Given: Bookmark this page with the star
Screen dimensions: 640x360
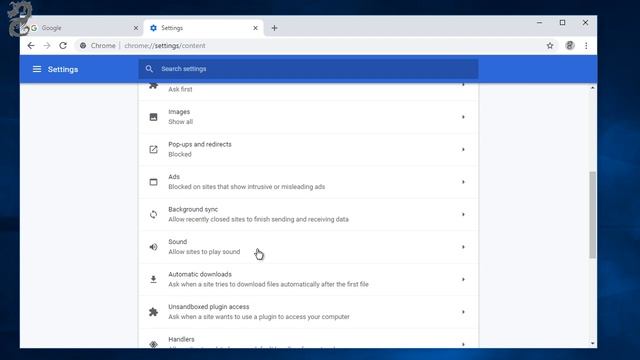Looking at the screenshot, I should tap(550, 46).
